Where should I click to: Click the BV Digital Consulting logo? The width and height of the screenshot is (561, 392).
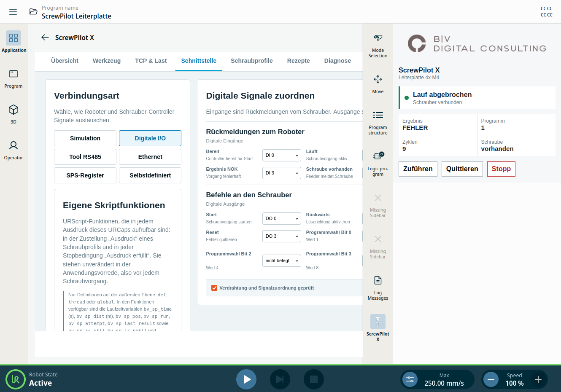(477, 43)
